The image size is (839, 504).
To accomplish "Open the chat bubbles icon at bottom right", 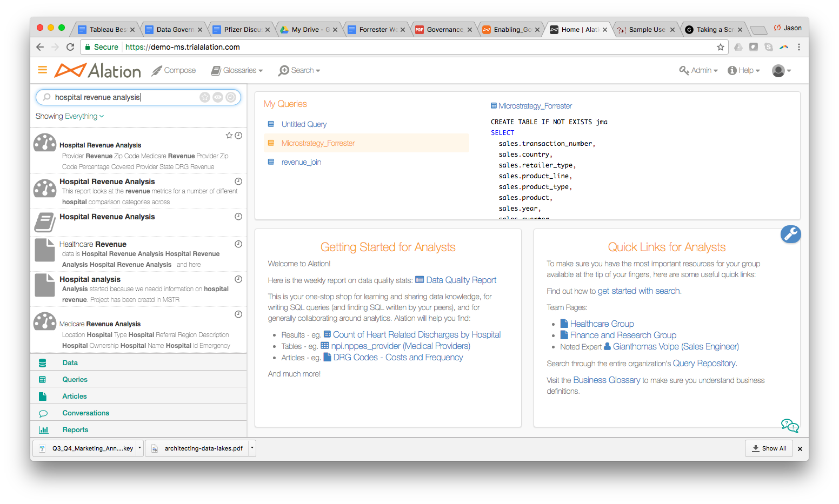I will pos(789,426).
